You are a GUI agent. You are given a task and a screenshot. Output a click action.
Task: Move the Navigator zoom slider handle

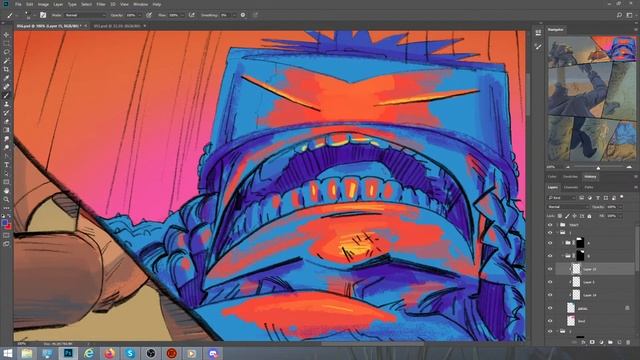(x=598, y=168)
